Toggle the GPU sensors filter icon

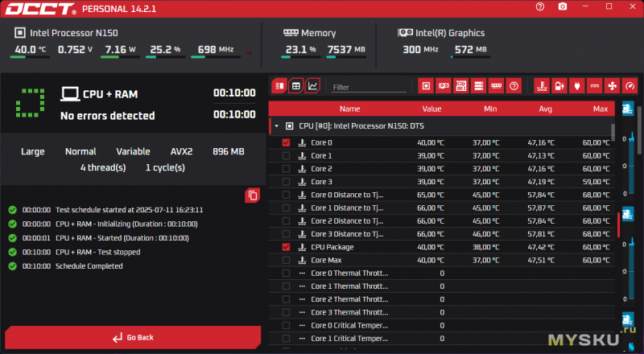click(x=444, y=86)
